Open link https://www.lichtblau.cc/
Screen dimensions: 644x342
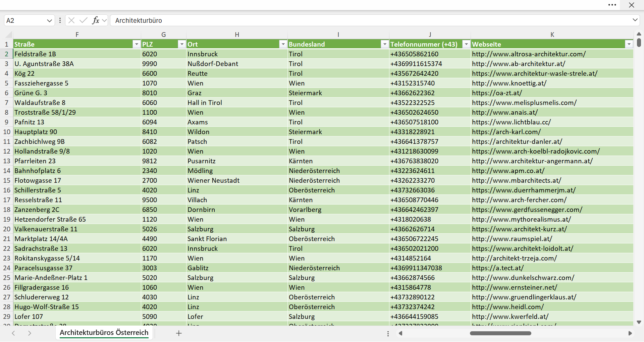tap(511, 122)
